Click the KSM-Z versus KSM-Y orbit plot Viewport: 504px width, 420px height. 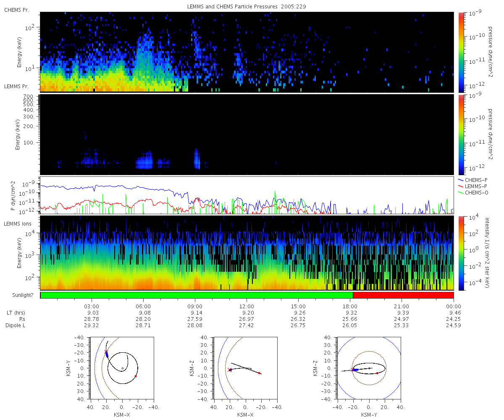point(369,368)
